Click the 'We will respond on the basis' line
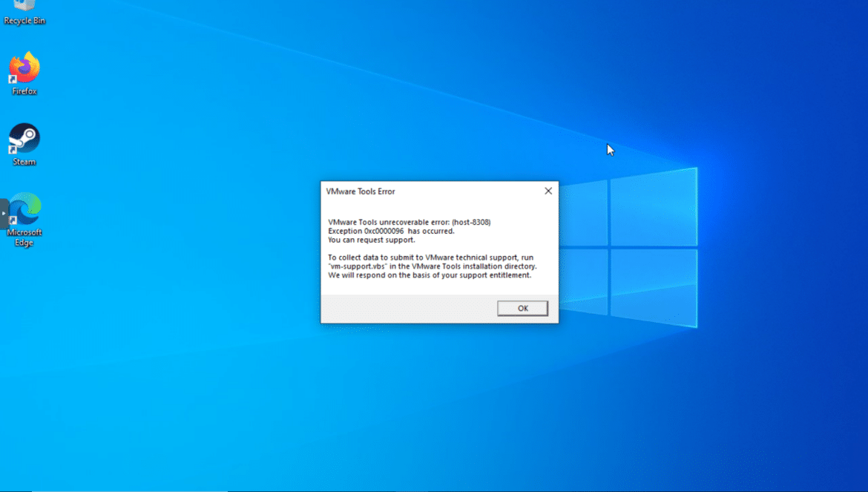The width and height of the screenshot is (868, 492). (x=430, y=275)
